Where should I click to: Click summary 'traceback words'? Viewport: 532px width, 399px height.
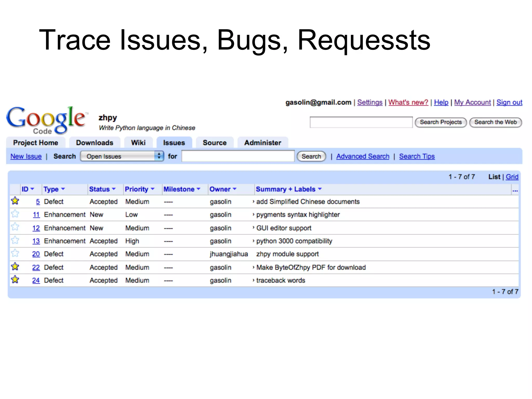click(x=281, y=281)
